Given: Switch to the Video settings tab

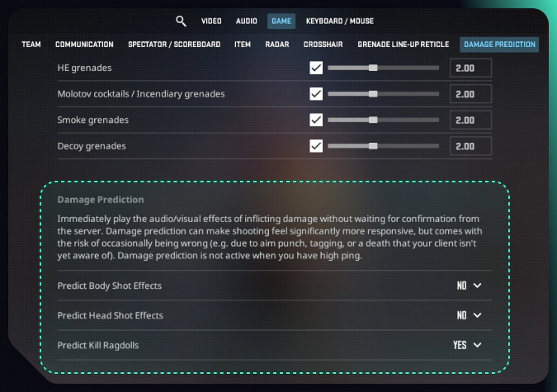Looking at the screenshot, I should tap(211, 21).
